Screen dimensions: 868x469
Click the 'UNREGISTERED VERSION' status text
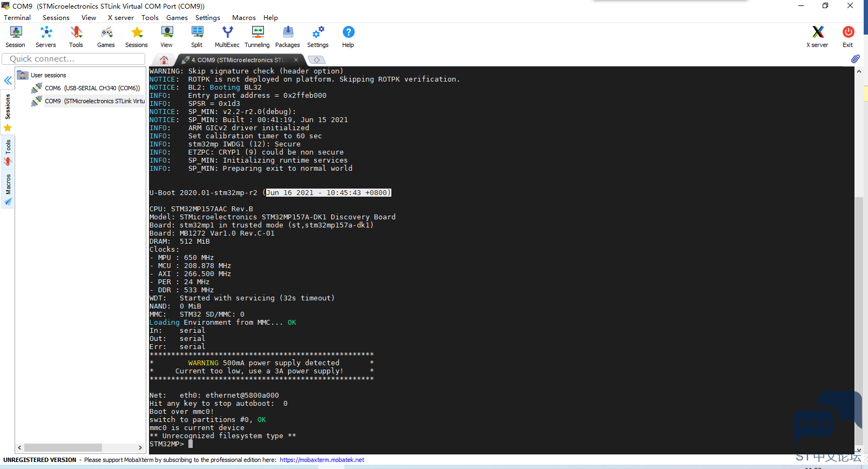tap(40, 460)
